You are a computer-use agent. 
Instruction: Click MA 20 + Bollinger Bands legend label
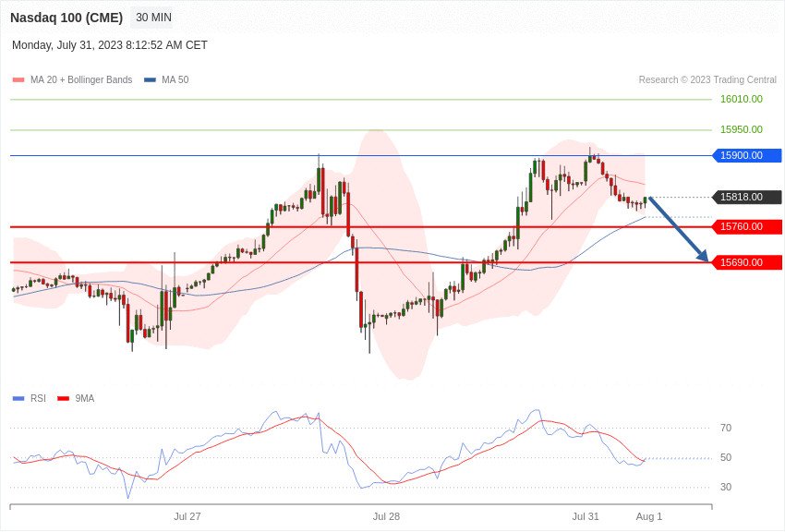81,80
